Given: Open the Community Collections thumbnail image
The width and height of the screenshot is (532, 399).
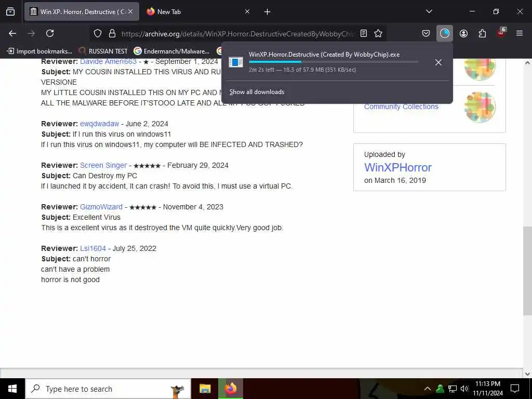Looking at the screenshot, I should click(x=480, y=107).
